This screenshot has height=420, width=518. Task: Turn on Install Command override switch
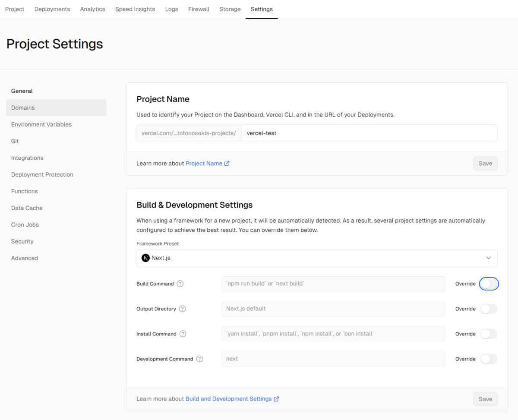[489, 334]
